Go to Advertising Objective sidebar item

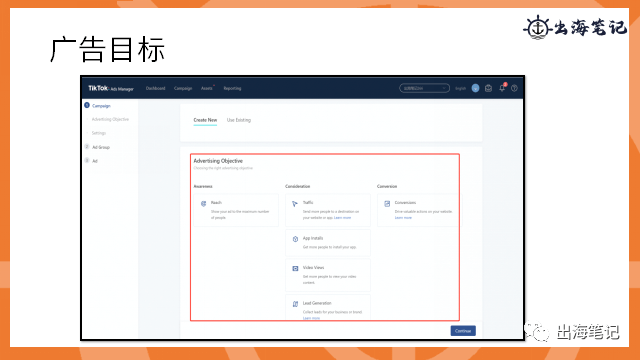(x=110, y=119)
